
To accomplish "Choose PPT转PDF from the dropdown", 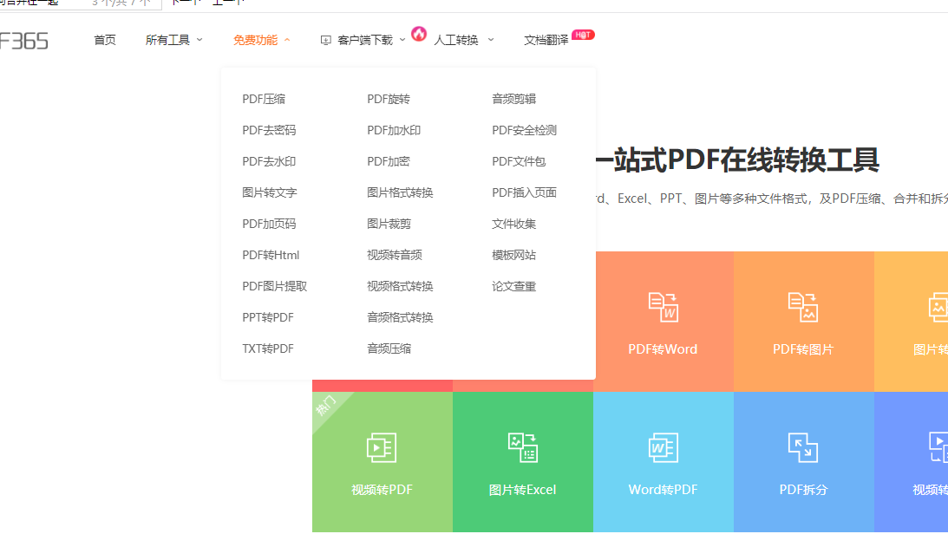I will 268,318.
